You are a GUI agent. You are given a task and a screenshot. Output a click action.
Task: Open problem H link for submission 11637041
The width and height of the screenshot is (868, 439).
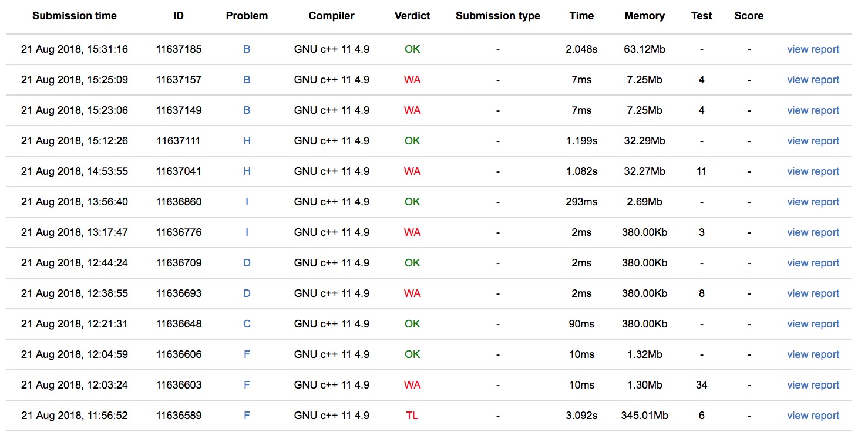pyautogui.click(x=247, y=171)
